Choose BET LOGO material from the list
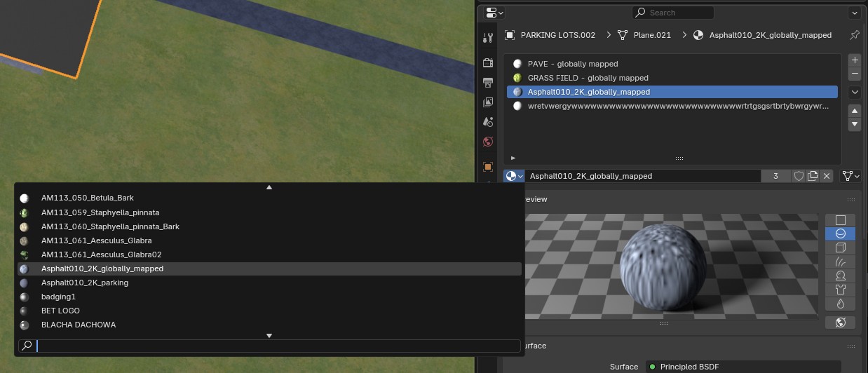This screenshot has width=868, height=373. tap(269, 311)
